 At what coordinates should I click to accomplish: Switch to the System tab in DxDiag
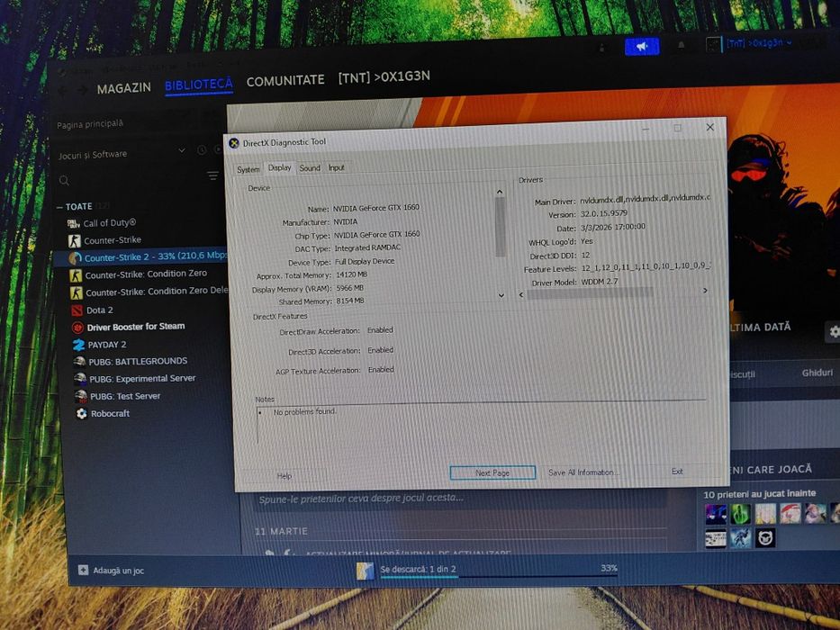pos(248,169)
